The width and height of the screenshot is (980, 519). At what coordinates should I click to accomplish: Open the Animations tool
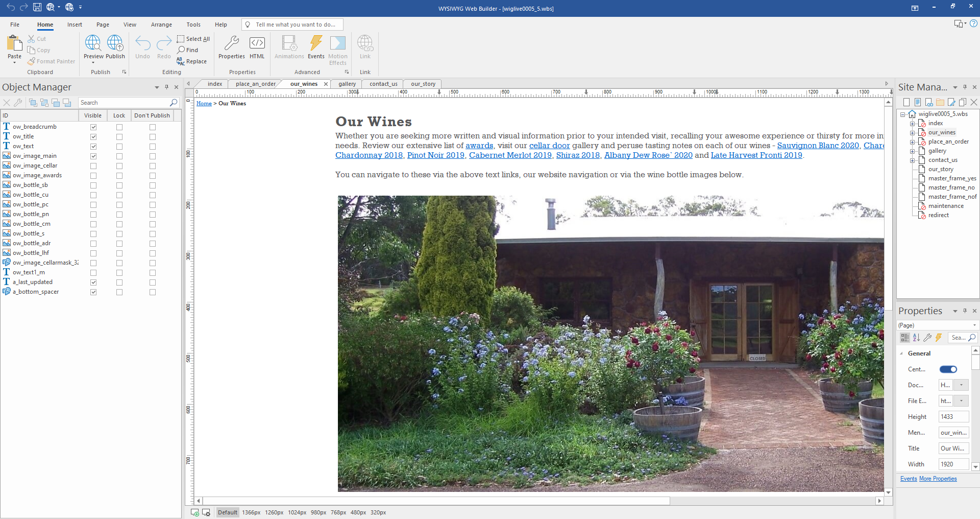tap(288, 49)
